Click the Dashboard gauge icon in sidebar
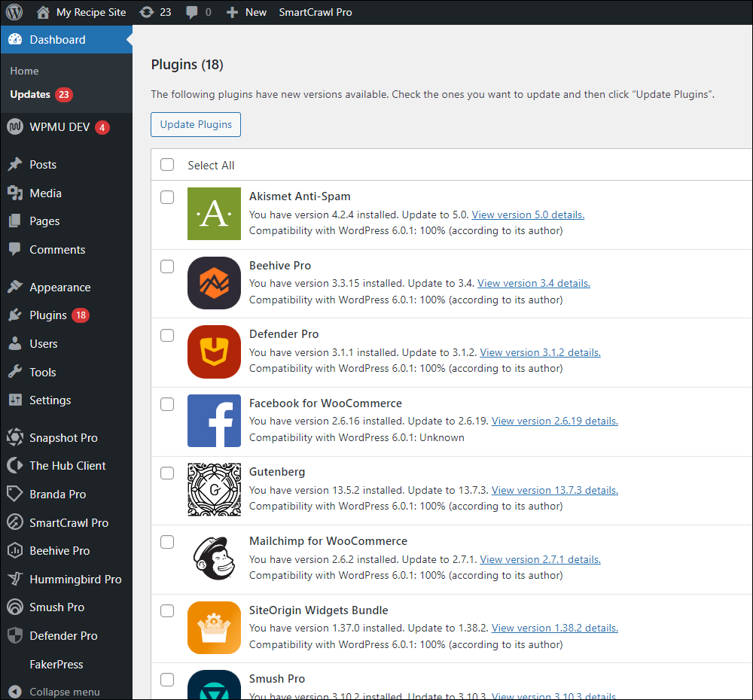 [x=15, y=39]
